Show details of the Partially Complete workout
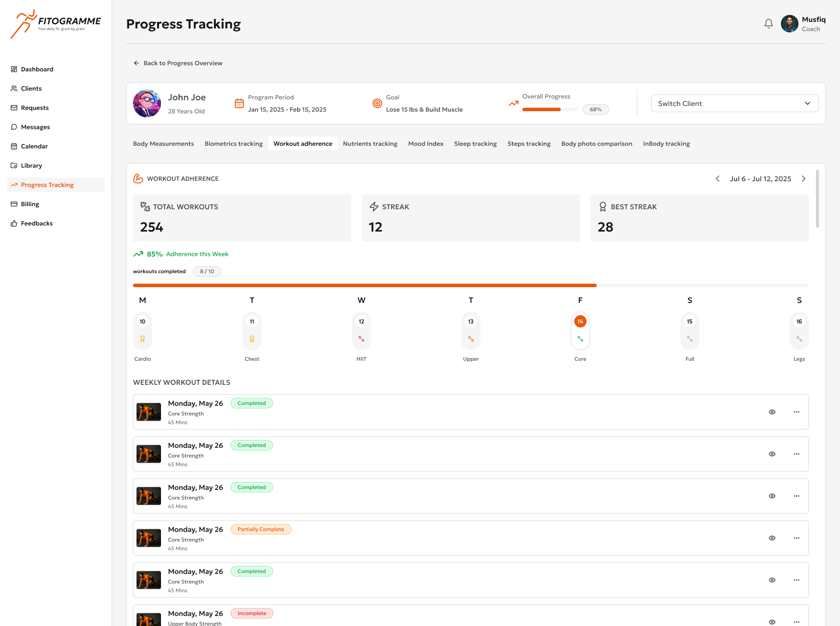This screenshot has height=626, width=840. (x=772, y=538)
